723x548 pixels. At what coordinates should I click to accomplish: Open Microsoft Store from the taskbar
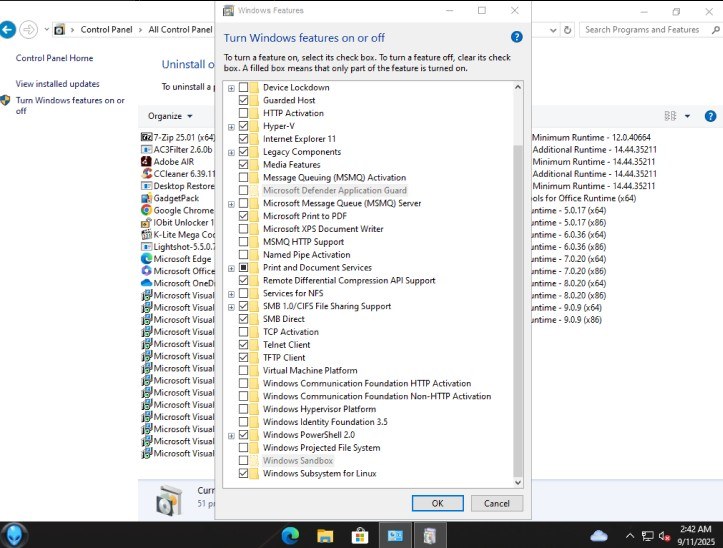360,536
